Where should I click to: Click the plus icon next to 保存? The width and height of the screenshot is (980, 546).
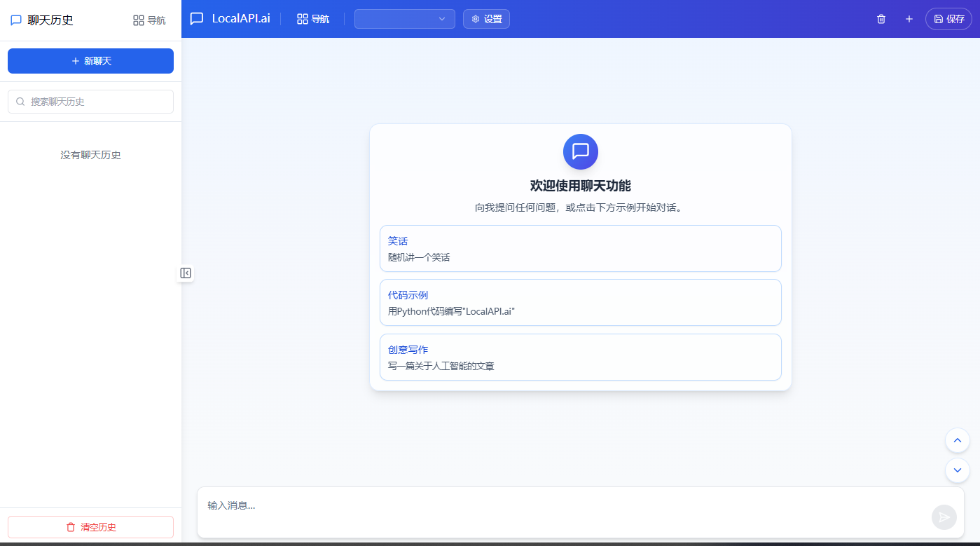909,19
